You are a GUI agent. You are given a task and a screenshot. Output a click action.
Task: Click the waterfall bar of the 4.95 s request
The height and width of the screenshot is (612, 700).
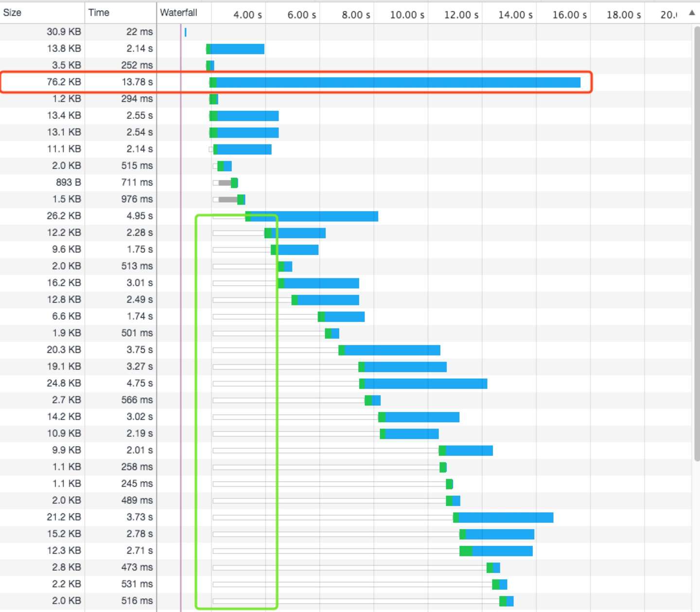tap(312, 216)
